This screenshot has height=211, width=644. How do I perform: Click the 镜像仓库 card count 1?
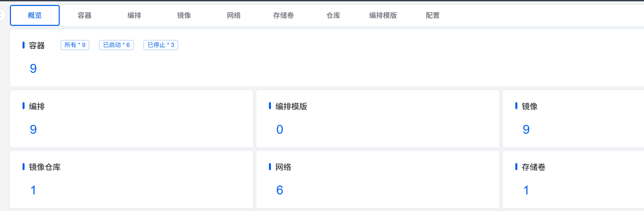point(33,190)
